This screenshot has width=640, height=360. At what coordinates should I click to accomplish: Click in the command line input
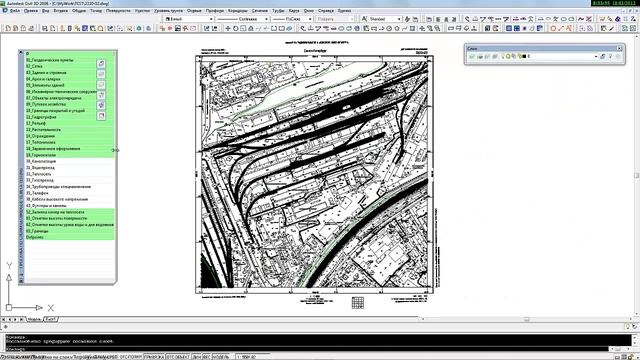pyautogui.click(x=306, y=349)
